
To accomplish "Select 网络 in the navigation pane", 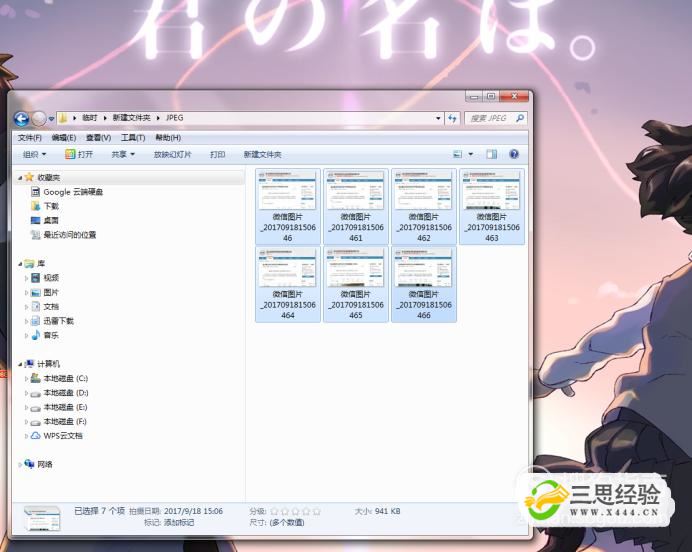I will tap(45, 464).
